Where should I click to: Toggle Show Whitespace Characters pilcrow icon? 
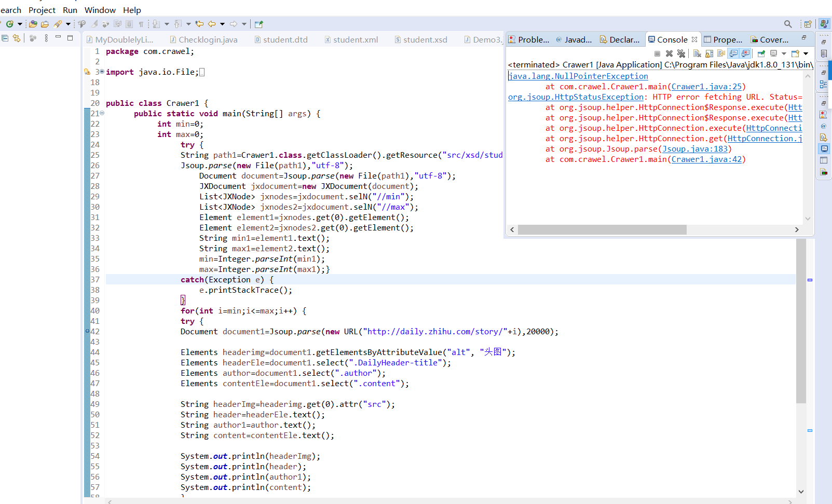[x=141, y=24]
